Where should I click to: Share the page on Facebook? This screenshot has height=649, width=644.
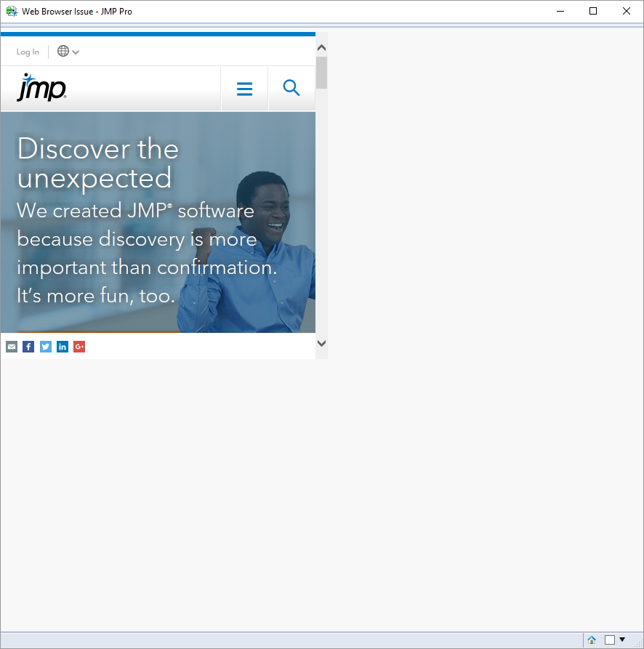point(28,347)
